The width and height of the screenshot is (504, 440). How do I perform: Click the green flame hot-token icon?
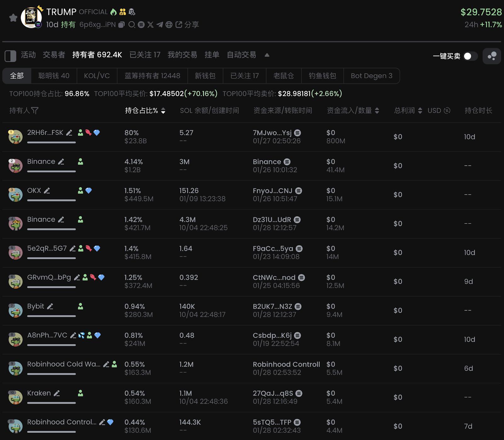tap(113, 12)
